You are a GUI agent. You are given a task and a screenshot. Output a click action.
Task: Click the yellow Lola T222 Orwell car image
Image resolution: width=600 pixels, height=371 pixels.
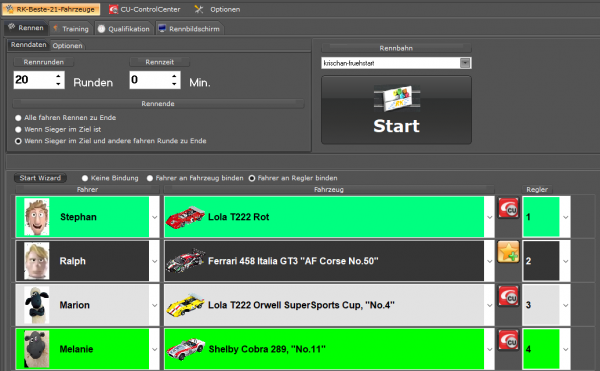pyautogui.click(x=185, y=305)
